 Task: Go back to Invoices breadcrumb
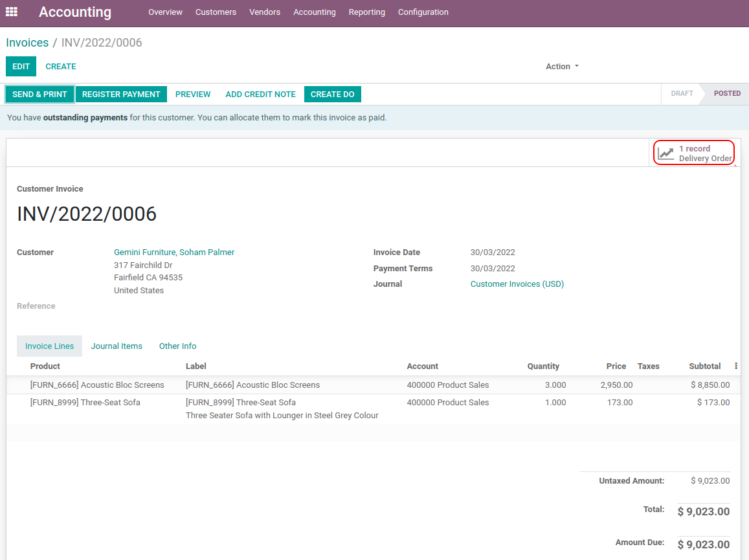(x=27, y=43)
